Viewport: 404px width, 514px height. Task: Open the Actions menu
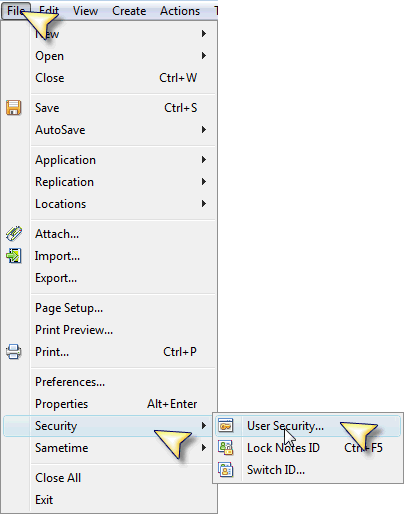click(180, 11)
